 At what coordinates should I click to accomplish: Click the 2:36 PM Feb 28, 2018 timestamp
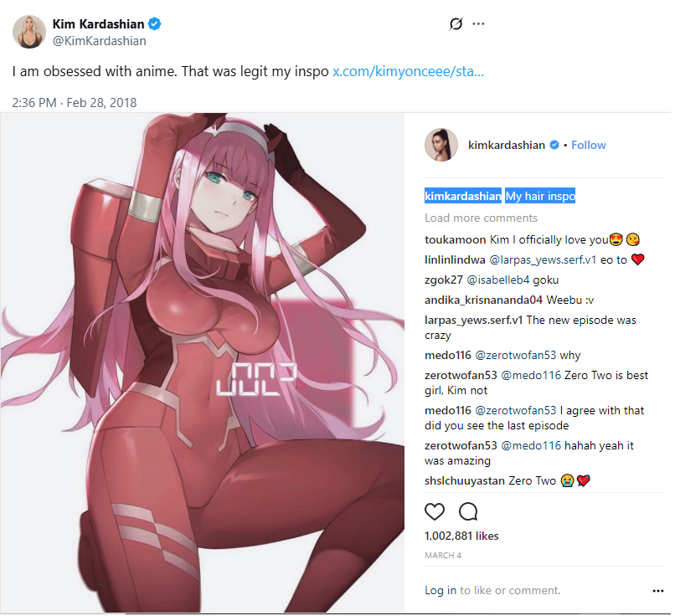pos(74,103)
